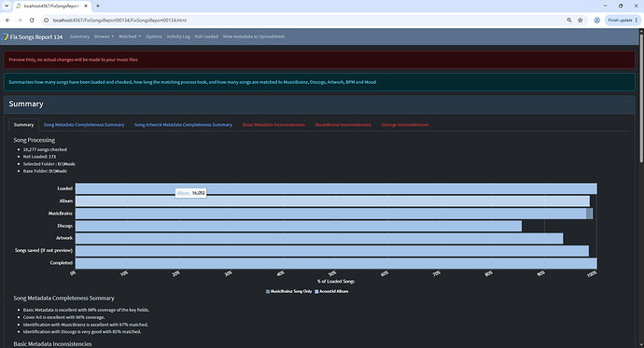Click the Discogs bar in the chart
The height and width of the screenshot is (348, 644).
click(299, 226)
